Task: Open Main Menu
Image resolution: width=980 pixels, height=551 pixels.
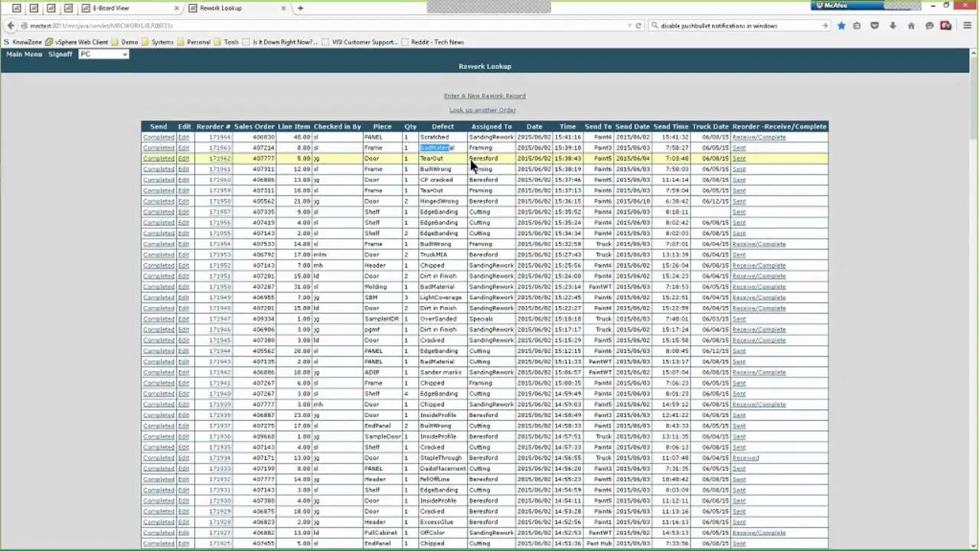Action: pyautogui.click(x=24, y=54)
